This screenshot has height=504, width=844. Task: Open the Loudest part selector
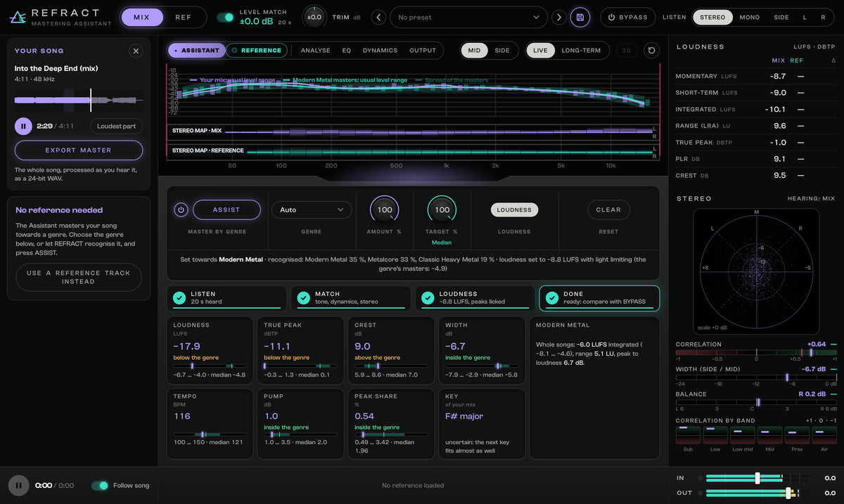(117, 126)
